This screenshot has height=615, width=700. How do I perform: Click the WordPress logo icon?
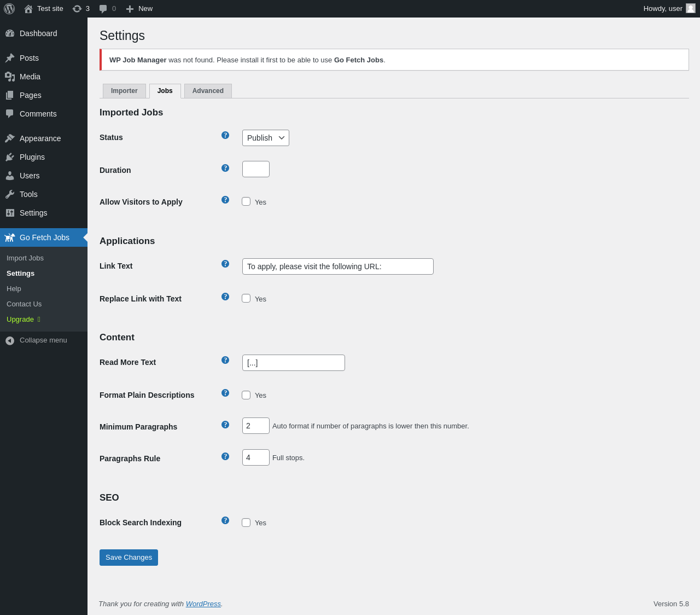(x=9, y=9)
